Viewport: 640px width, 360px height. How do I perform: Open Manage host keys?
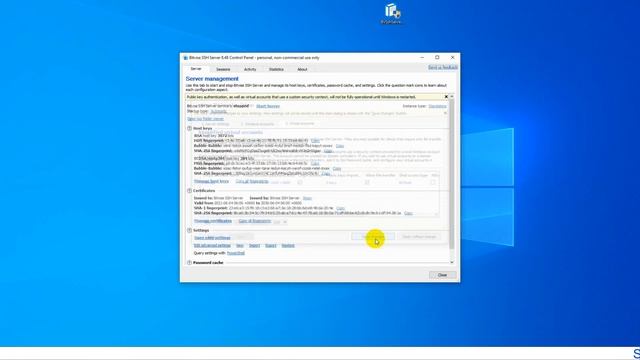point(211,181)
